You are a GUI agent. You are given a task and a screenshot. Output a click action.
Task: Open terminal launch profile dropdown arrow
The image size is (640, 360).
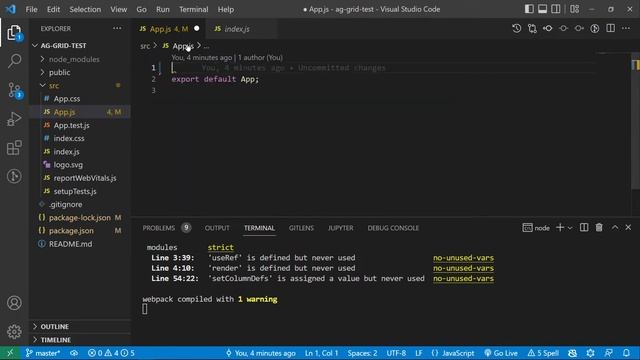tap(570, 228)
